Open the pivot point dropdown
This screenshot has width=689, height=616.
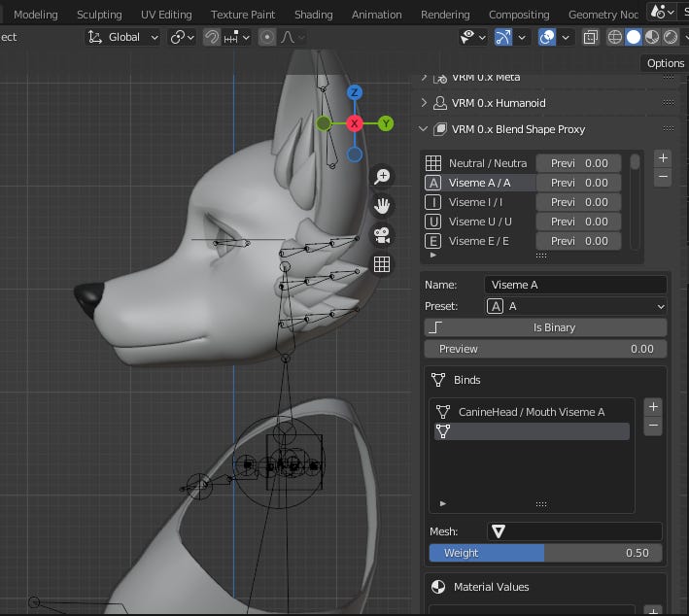pyautogui.click(x=182, y=37)
